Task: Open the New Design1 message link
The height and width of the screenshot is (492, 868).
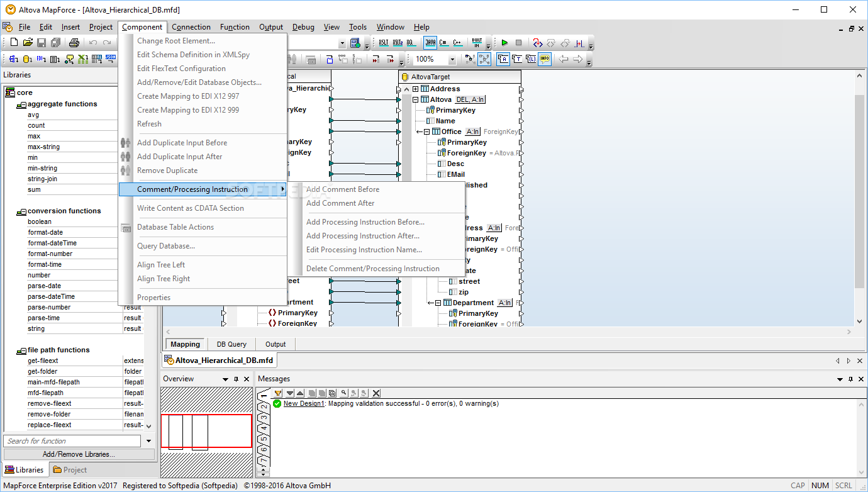Action: [x=304, y=403]
